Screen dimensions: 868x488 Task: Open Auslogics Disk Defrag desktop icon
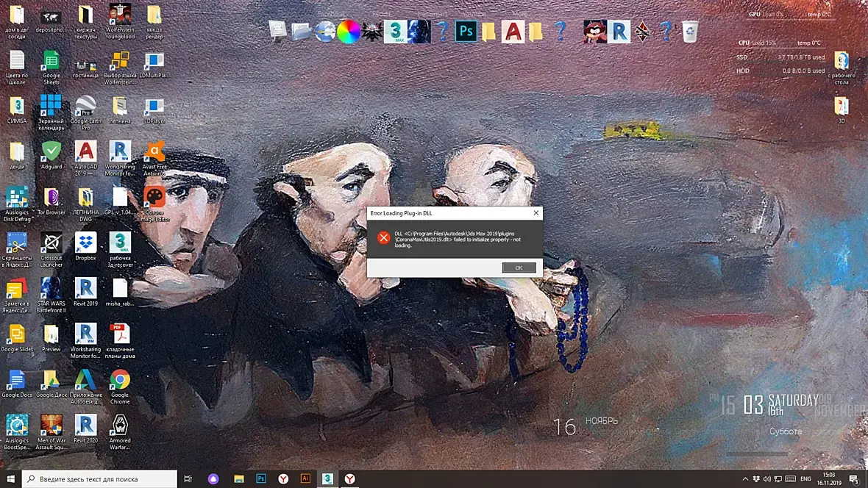(x=17, y=204)
